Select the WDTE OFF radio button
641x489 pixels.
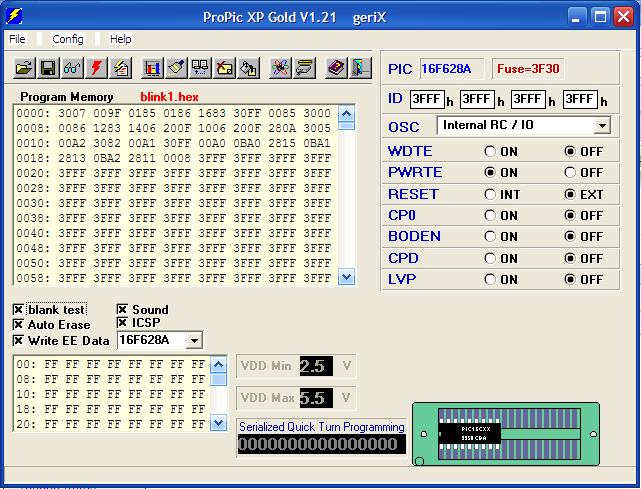[570, 152]
